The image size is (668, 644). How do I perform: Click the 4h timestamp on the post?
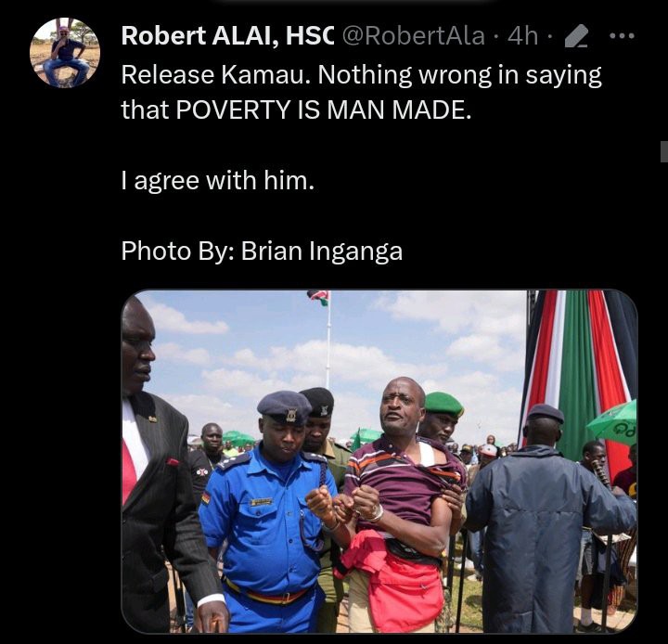[x=522, y=35]
